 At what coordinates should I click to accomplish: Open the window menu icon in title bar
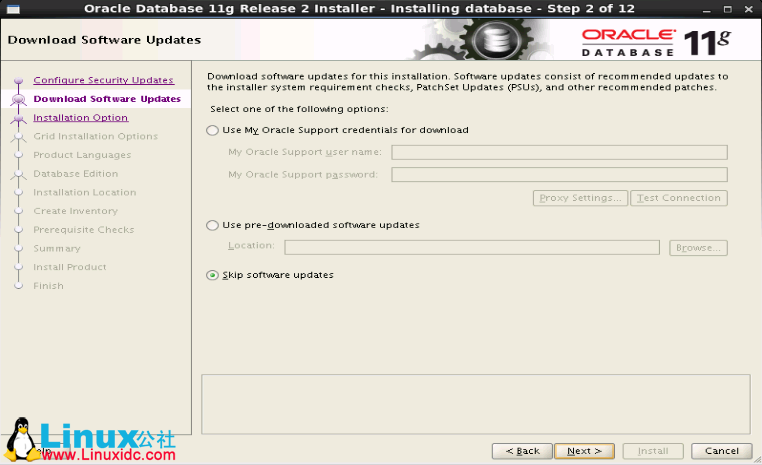(x=13, y=9)
